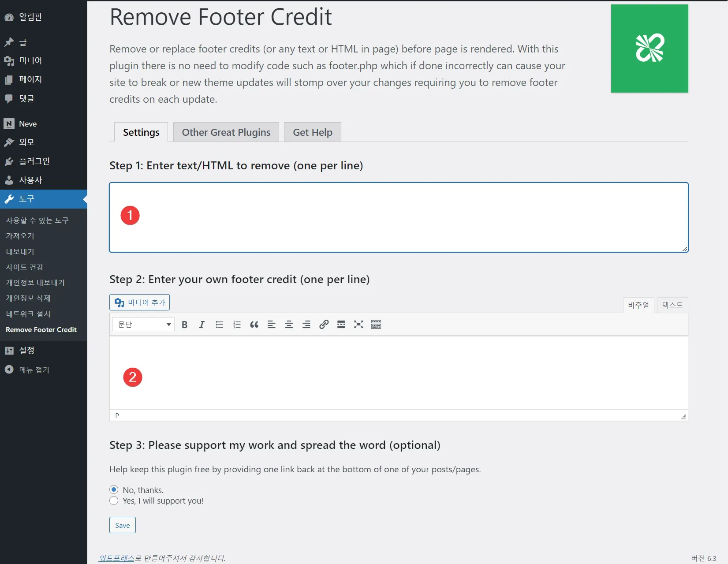Open the Get Help tab

point(313,132)
